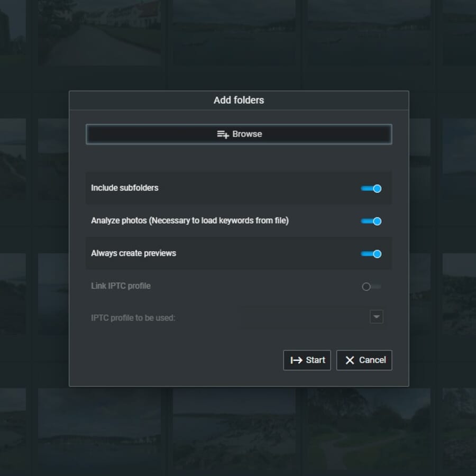Click the X icon inside the Cancel button
Viewport: 476px width, 476px height.
(350, 360)
